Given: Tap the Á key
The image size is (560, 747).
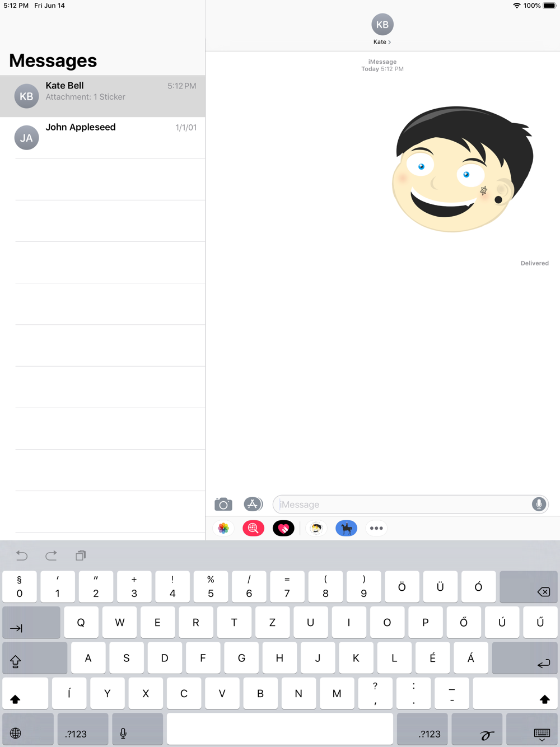Looking at the screenshot, I should [470, 657].
